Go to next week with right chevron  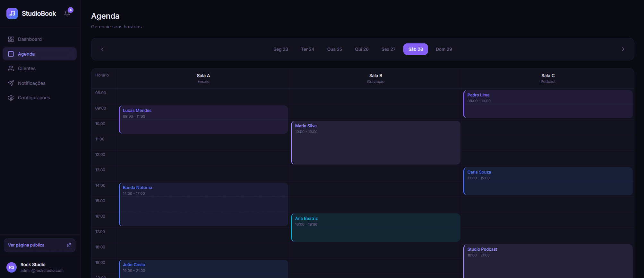coord(623,49)
